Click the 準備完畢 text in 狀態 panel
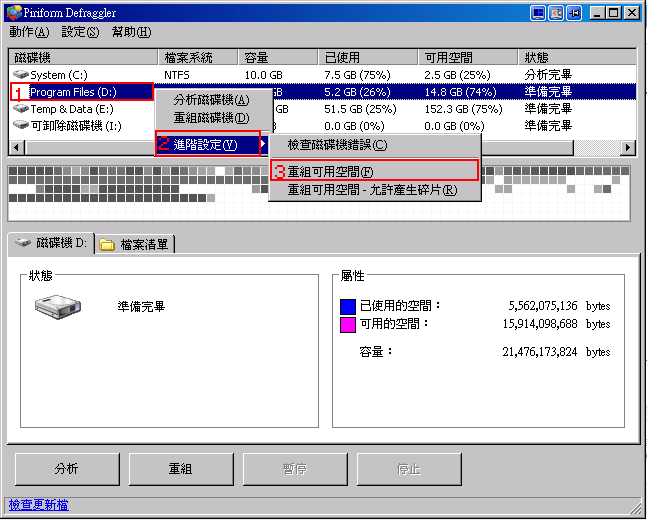Viewport: 647px width, 520px height. tap(142, 307)
